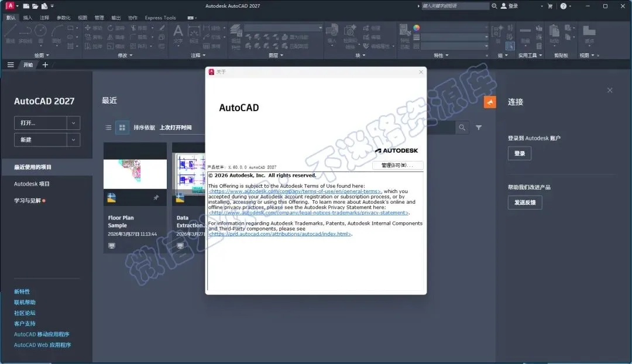Open the Autodesk shopping cart icon
632x364 pixels.
click(549, 6)
